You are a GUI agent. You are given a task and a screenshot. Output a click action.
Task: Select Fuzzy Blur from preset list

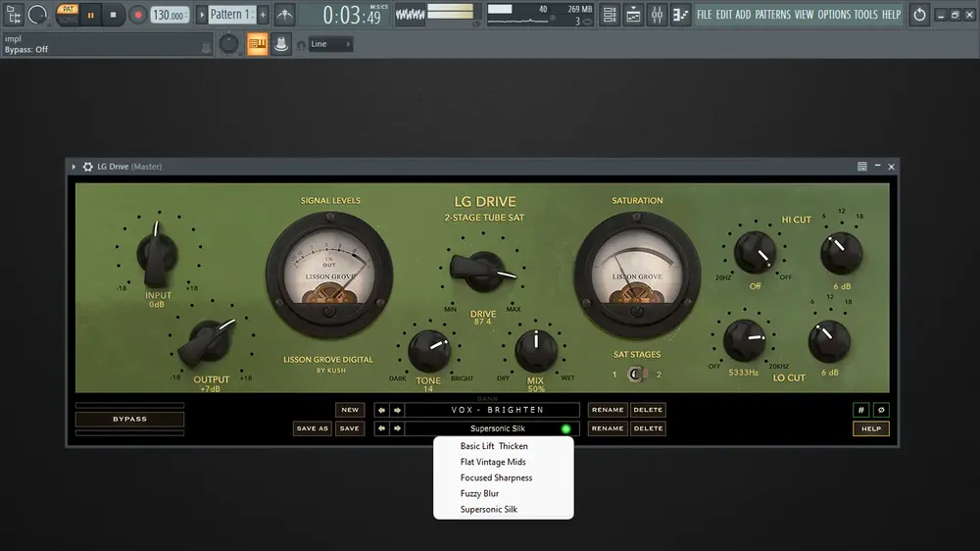click(479, 493)
